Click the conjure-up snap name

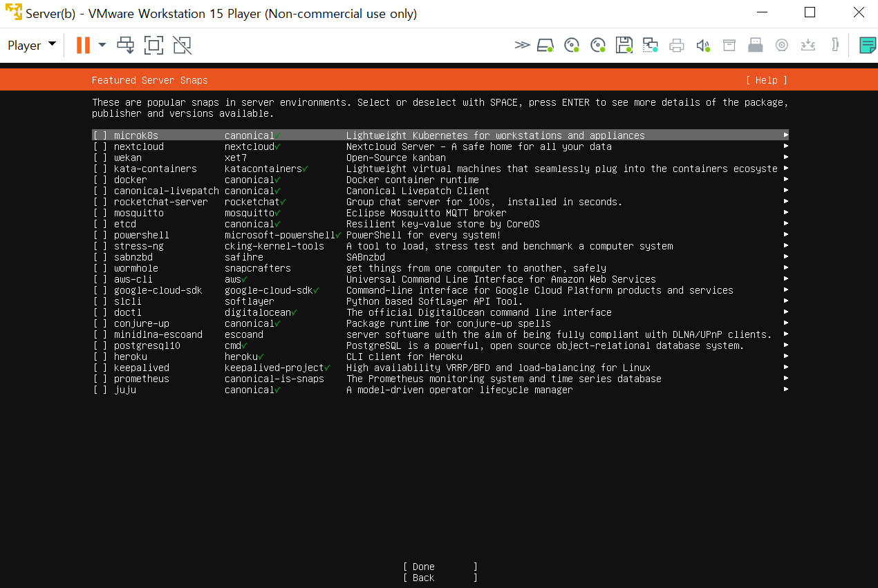pos(142,323)
